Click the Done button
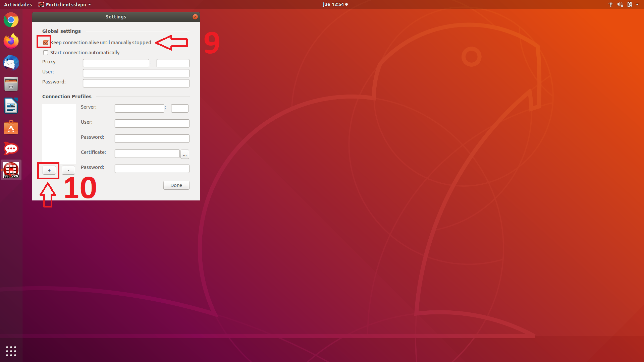The height and width of the screenshot is (362, 644). (176, 185)
